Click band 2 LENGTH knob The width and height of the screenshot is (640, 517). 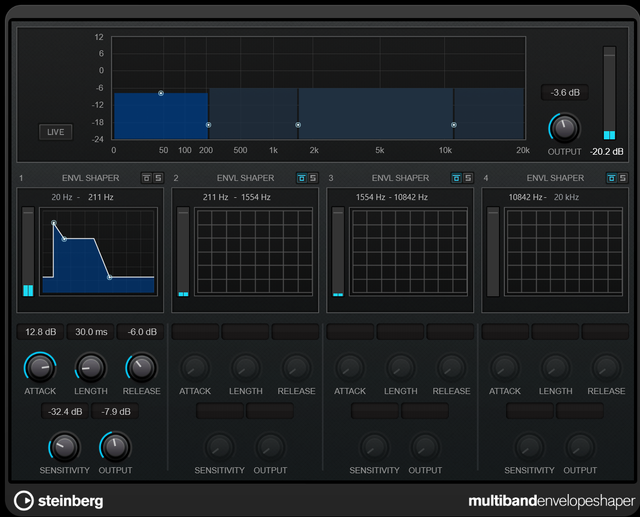(x=246, y=367)
